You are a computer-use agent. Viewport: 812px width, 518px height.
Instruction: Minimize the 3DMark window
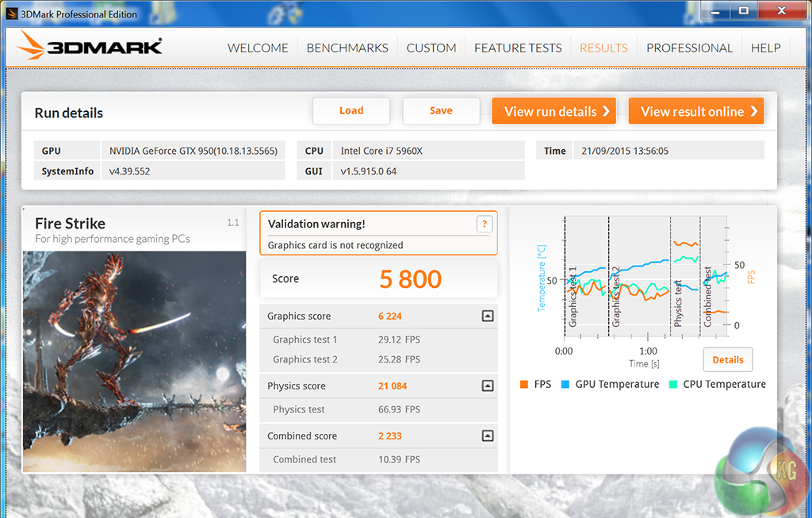(716, 11)
